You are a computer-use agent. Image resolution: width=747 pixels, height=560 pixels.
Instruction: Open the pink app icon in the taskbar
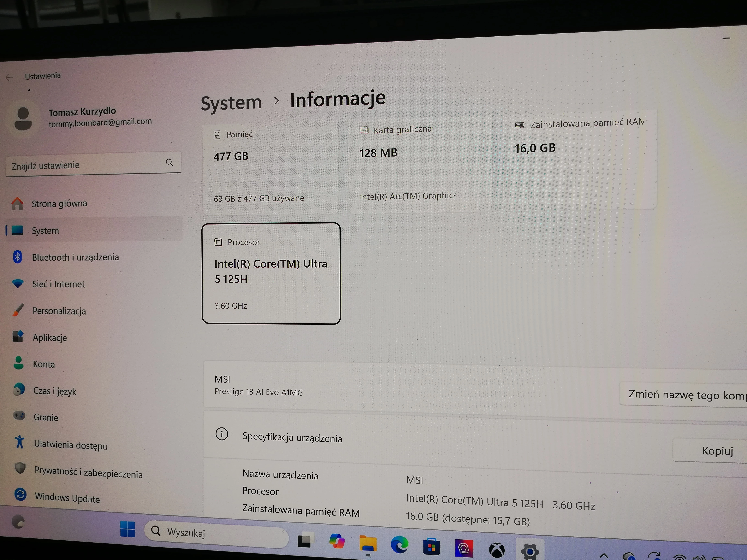464,548
